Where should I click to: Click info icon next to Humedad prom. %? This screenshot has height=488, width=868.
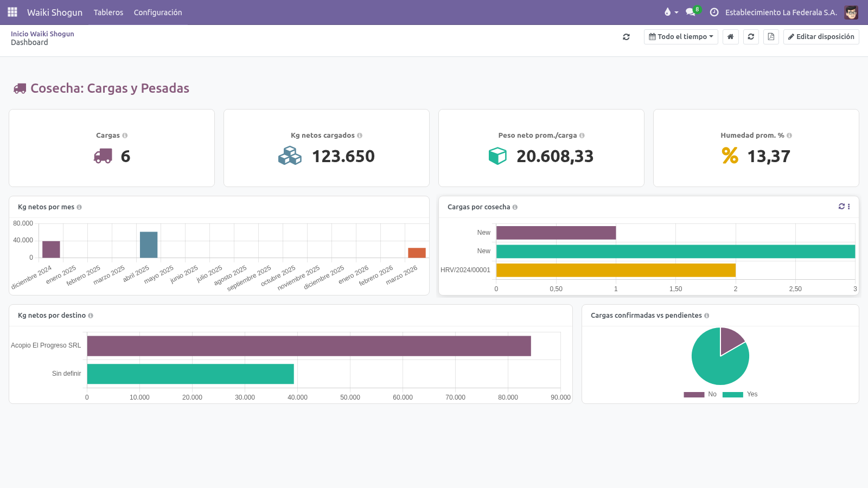[789, 136]
